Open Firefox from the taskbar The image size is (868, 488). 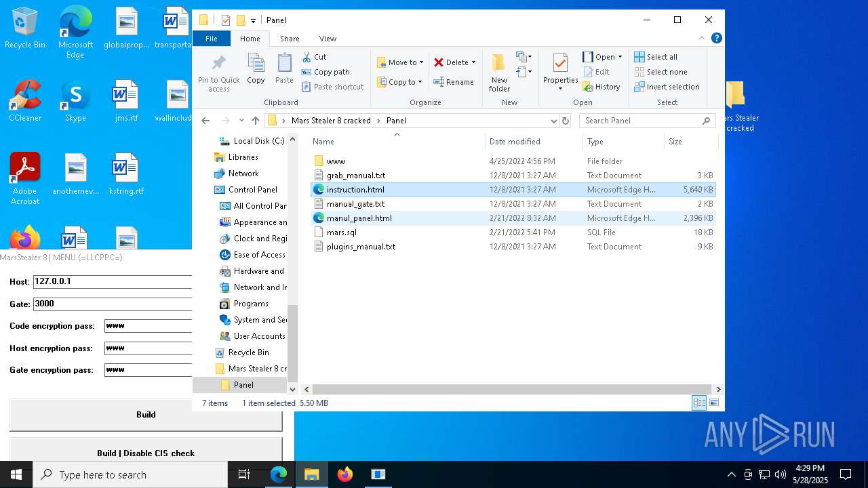[x=345, y=474]
